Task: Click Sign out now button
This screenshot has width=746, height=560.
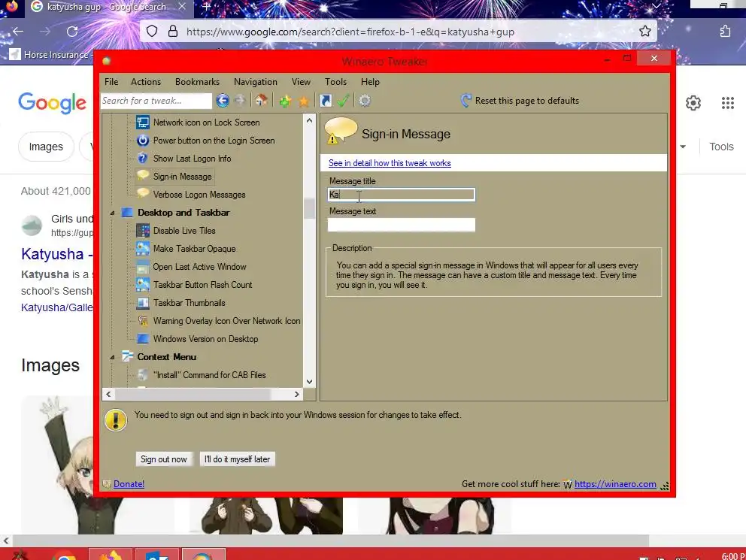Action: (x=164, y=459)
